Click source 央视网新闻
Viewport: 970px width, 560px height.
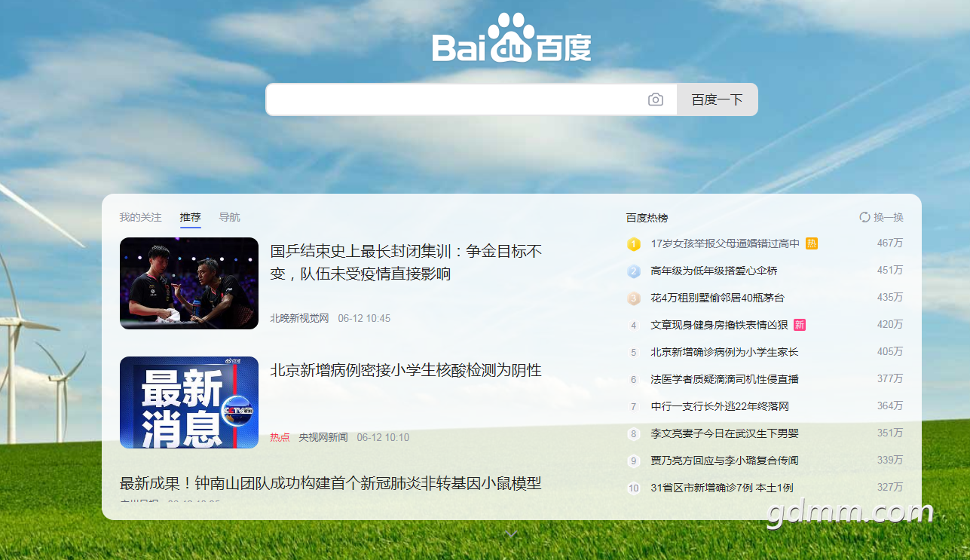click(x=323, y=437)
